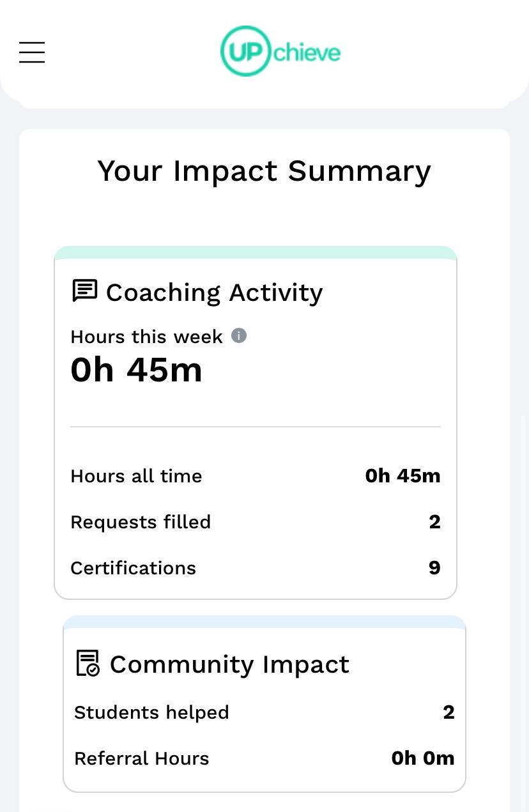This screenshot has width=529, height=812.
Task: Click the Community Impact certificate icon
Action: [x=88, y=663]
